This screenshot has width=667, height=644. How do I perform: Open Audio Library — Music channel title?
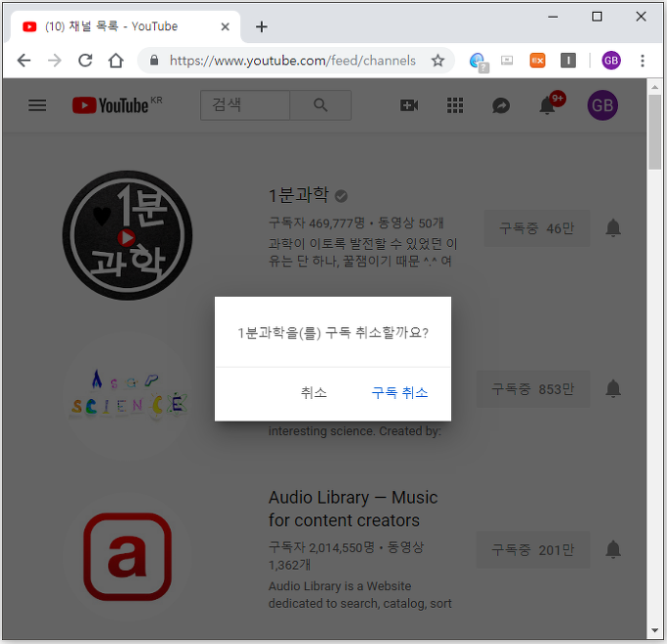(x=353, y=509)
